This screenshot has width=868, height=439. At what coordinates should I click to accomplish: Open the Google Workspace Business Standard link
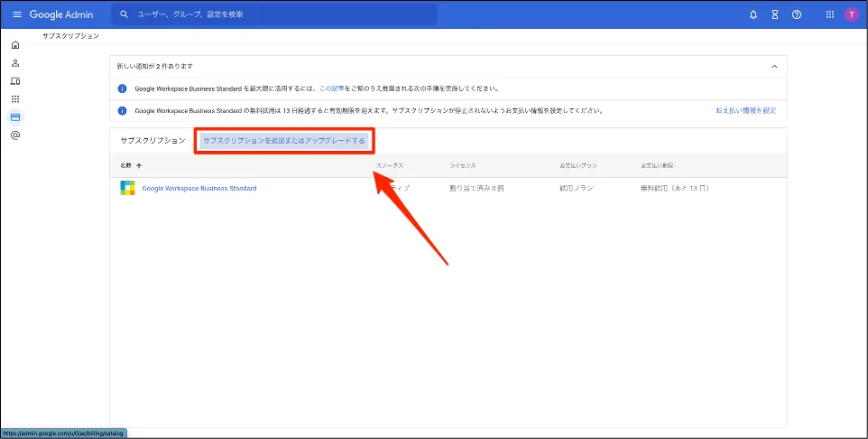[199, 189]
